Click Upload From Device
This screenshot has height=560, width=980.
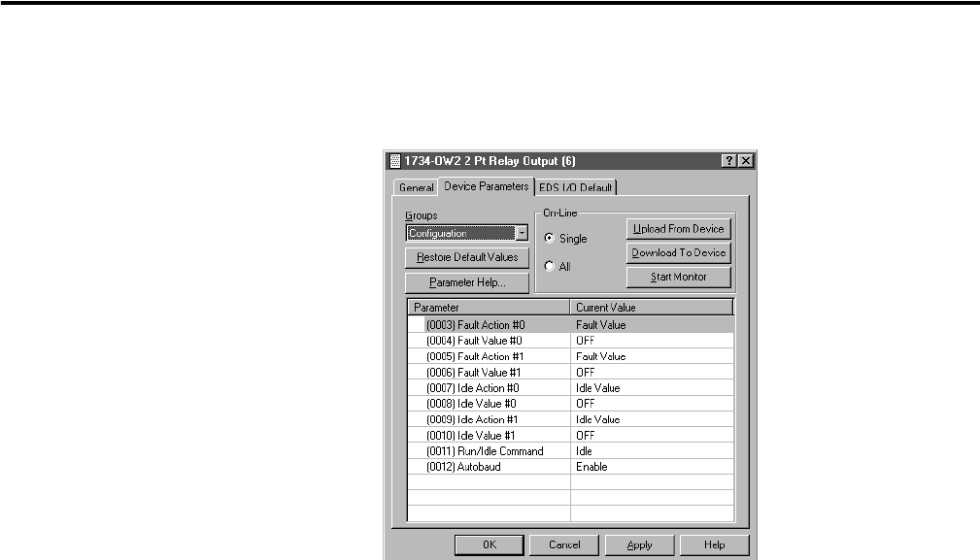tap(678, 229)
